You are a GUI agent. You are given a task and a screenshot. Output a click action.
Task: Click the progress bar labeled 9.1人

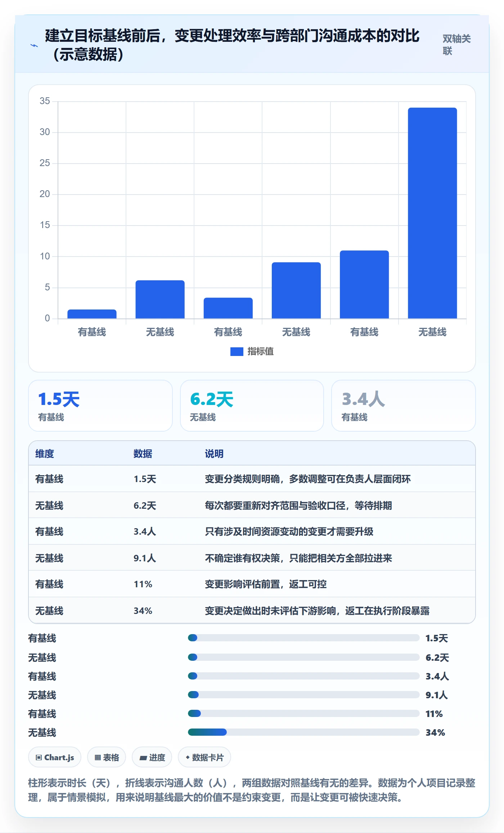[x=304, y=695]
